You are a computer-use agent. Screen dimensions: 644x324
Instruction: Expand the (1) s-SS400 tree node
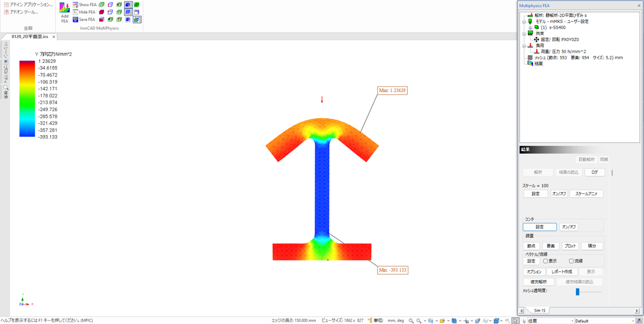click(x=530, y=27)
